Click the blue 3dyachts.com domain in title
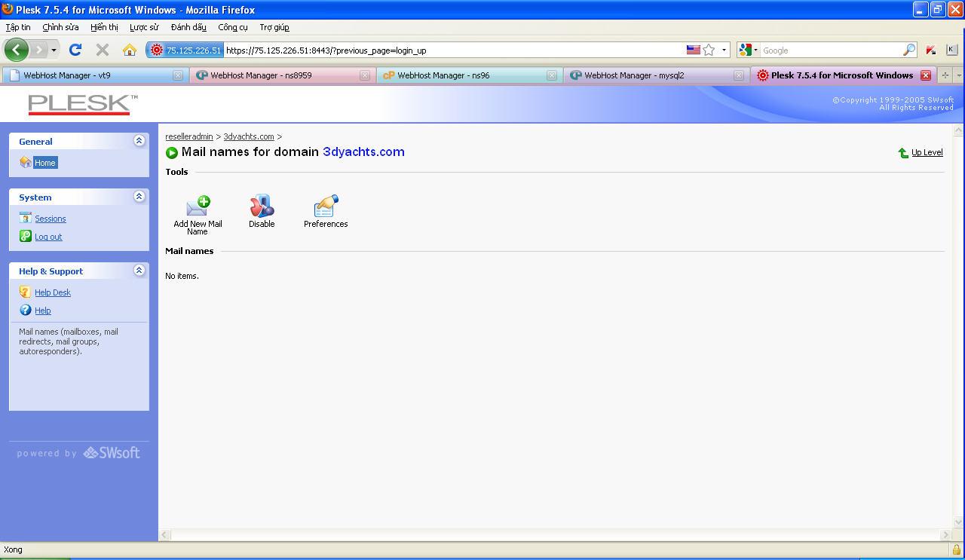The height and width of the screenshot is (560, 965). (x=363, y=151)
